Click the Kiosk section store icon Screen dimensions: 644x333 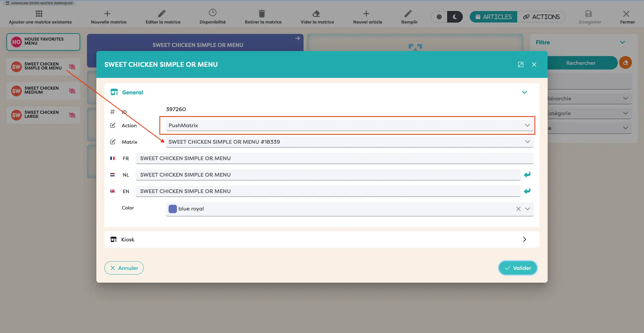tap(113, 239)
